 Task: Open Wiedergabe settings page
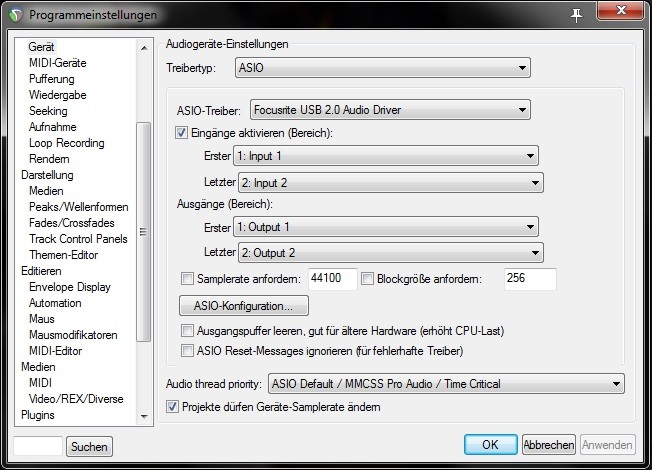point(58,95)
